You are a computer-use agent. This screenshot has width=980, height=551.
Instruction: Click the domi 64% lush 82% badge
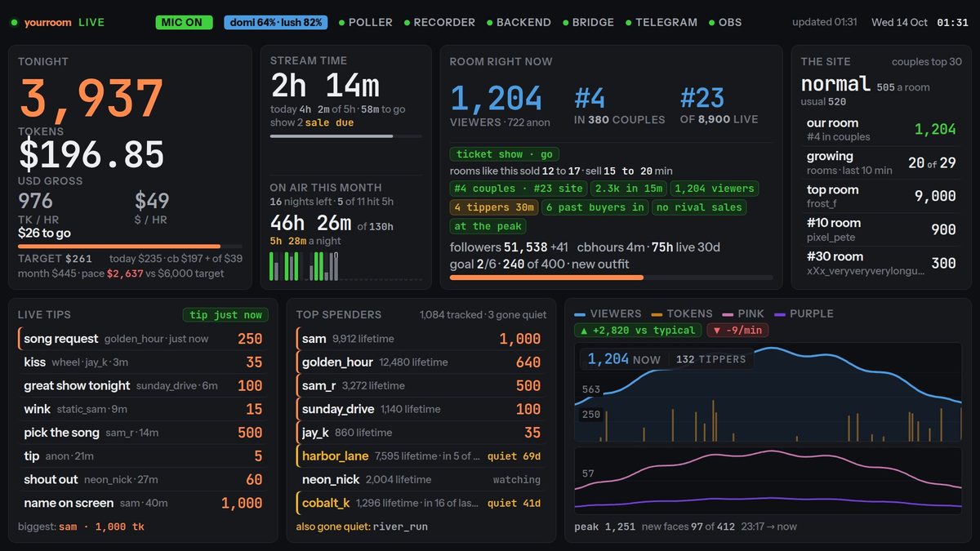coord(275,22)
